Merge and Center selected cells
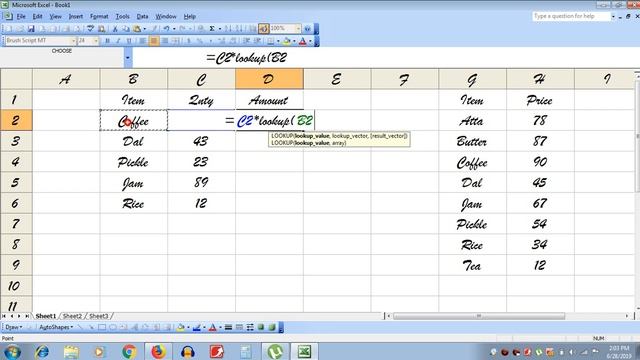Viewport: 640px width, 360px height. [176, 41]
